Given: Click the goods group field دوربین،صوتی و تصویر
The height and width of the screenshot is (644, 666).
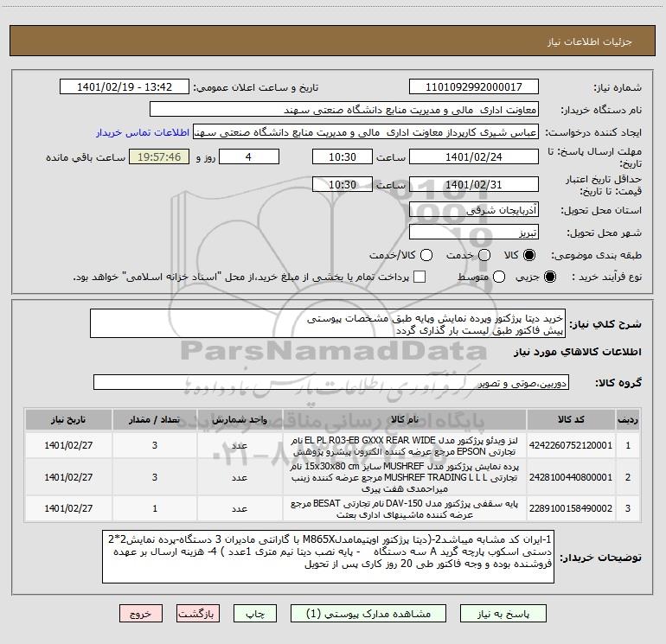Looking at the screenshot, I should coord(331,382).
